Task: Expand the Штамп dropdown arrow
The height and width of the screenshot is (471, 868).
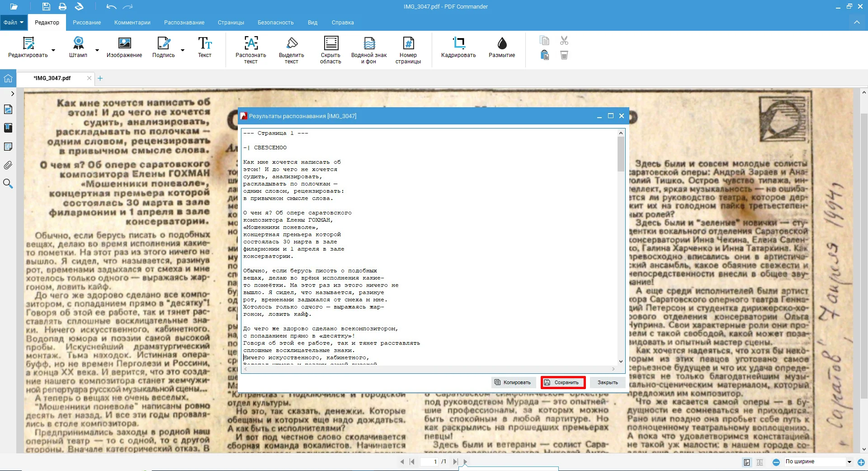Action: click(97, 50)
